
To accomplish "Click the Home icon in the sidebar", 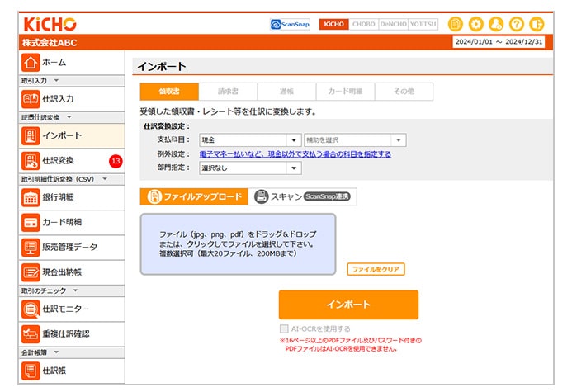I will pyautogui.click(x=31, y=63).
